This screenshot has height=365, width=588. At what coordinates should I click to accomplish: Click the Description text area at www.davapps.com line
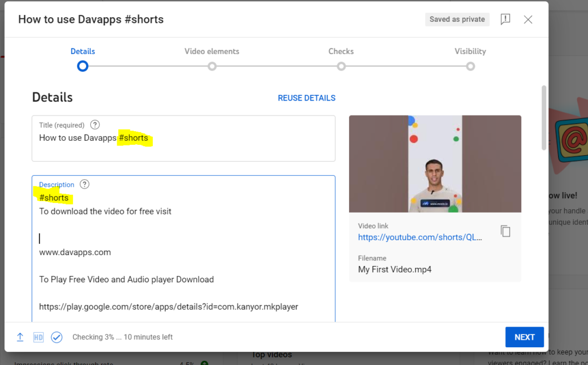(x=75, y=252)
